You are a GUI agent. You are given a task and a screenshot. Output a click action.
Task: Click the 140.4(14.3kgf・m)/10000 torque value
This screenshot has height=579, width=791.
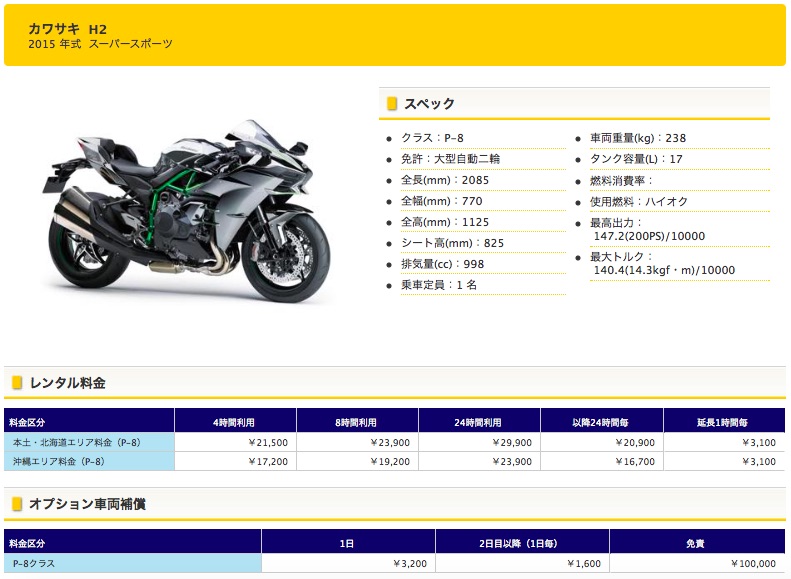[x=664, y=270]
